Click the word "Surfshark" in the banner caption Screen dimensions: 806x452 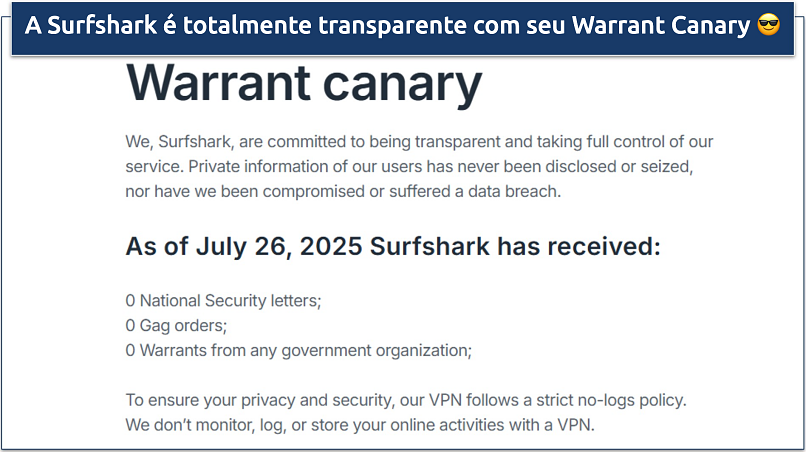[112, 26]
